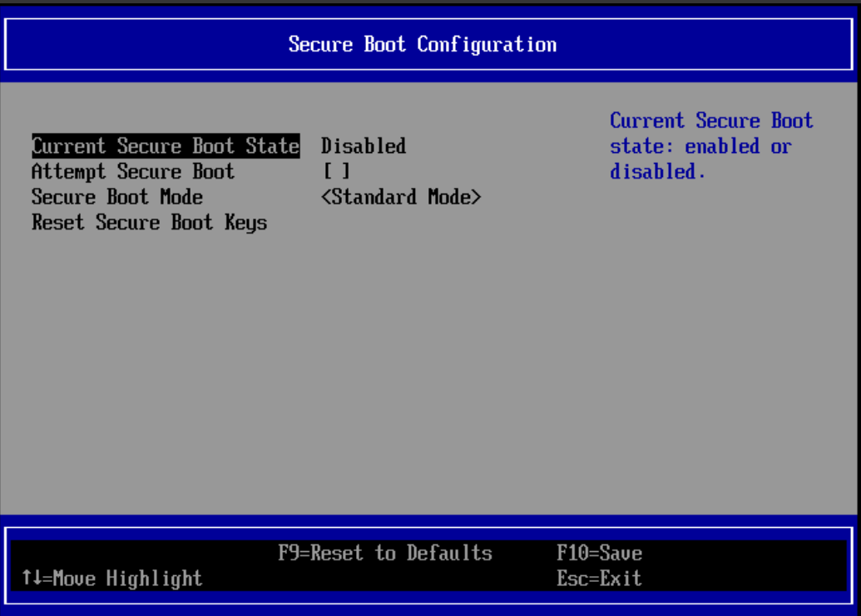Click closing bracket of Attempt Secure Boot checkbox
The width and height of the screenshot is (861, 616).
[347, 172]
